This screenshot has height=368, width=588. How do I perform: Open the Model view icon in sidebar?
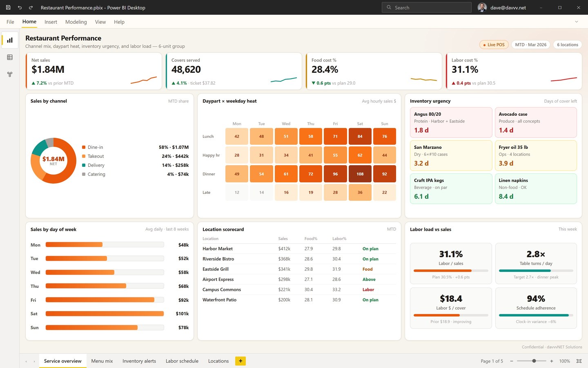pyautogui.click(x=10, y=74)
